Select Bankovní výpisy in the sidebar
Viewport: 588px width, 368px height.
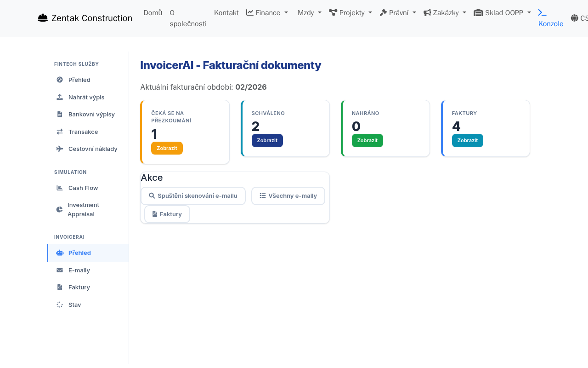(91, 114)
